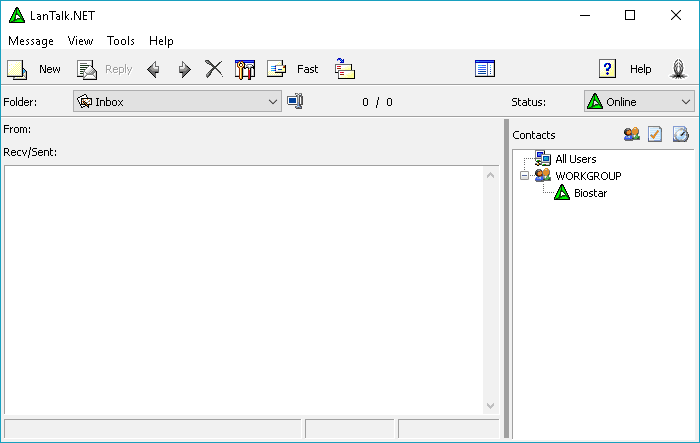Click scrollbar up arrow in message pane
The image size is (700, 443).
pyautogui.click(x=490, y=175)
